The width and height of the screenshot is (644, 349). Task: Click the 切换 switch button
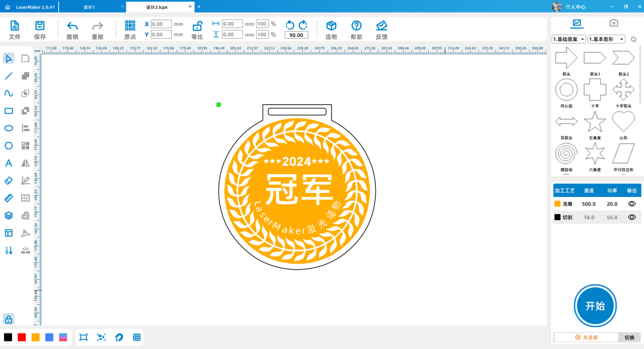[x=629, y=338]
